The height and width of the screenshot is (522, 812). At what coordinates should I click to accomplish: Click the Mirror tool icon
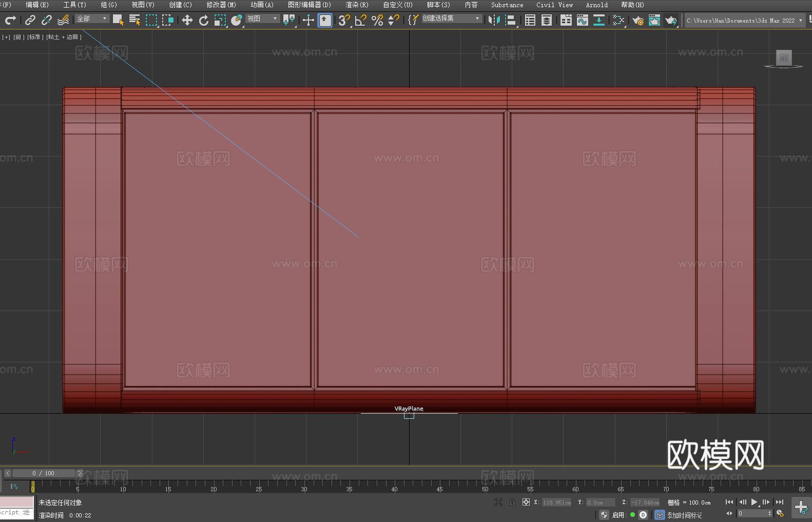tap(494, 20)
